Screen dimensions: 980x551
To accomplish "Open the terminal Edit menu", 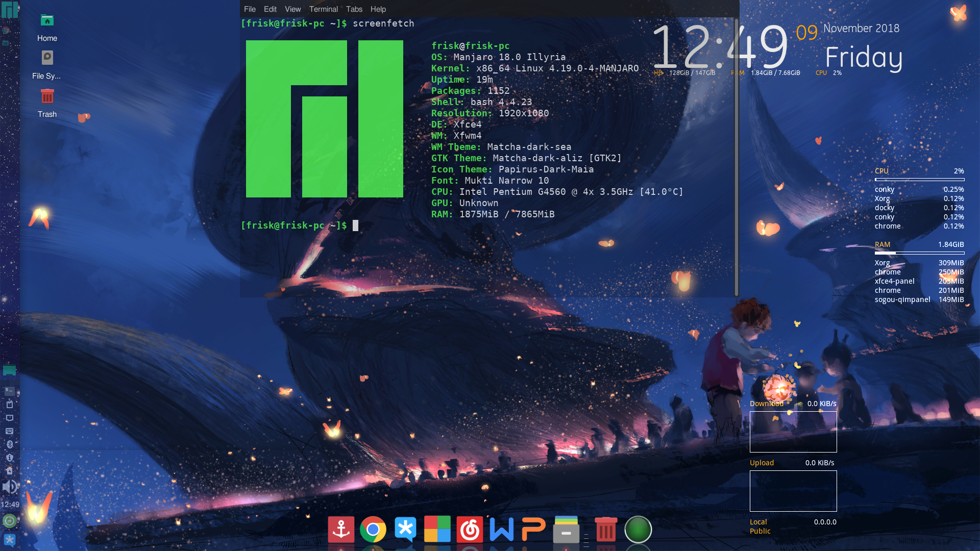I will pyautogui.click(x=270, y=9).
